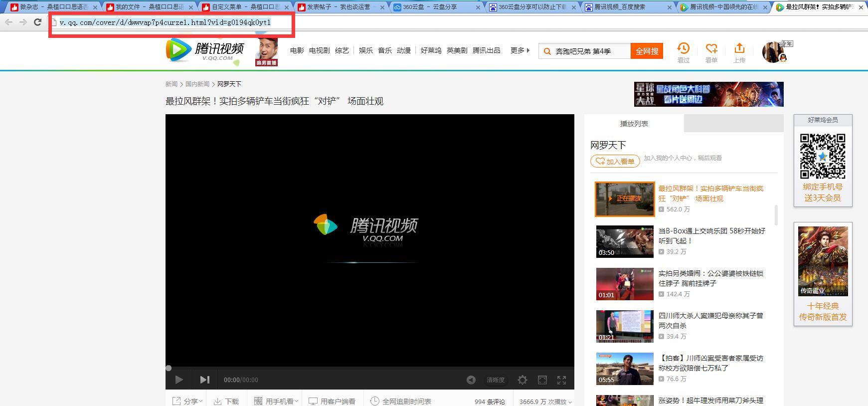Open the 英美剧 channel

pos(457,50)
